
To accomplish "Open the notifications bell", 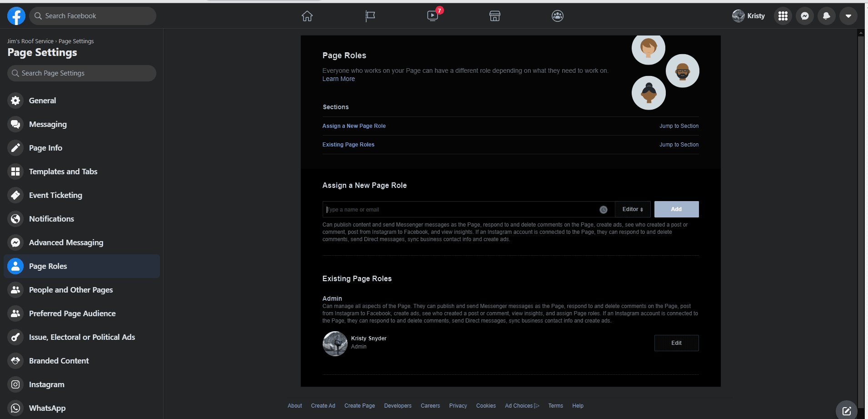I will point(826,16).
